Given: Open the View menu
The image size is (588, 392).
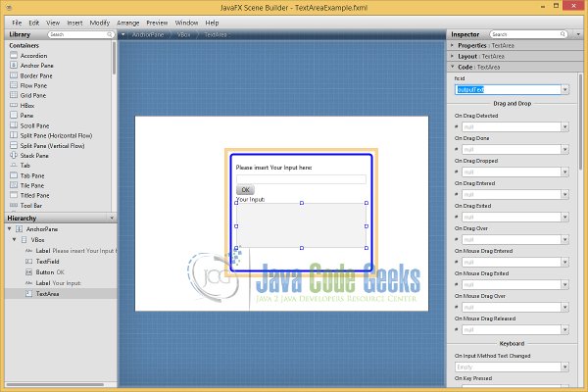Looking at the screenshot, I should tap(53, 23).
